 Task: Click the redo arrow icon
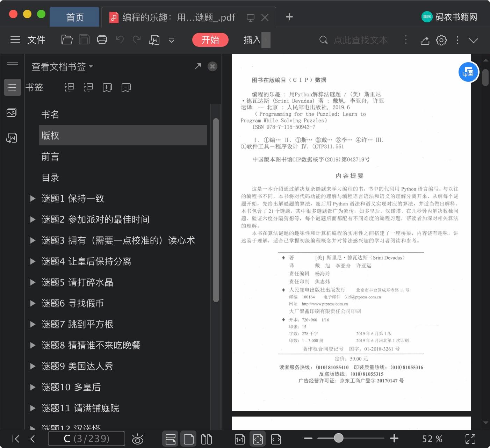(x=137, y=40)
